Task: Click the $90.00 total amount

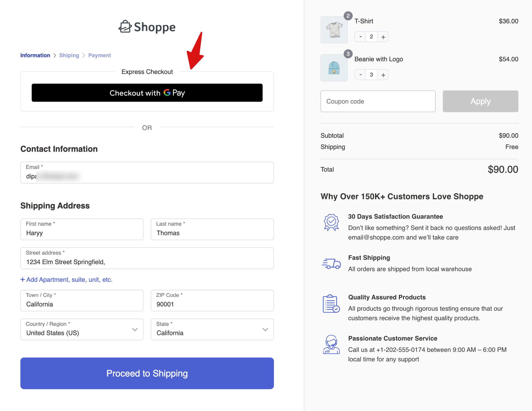Action: point(503,169)
